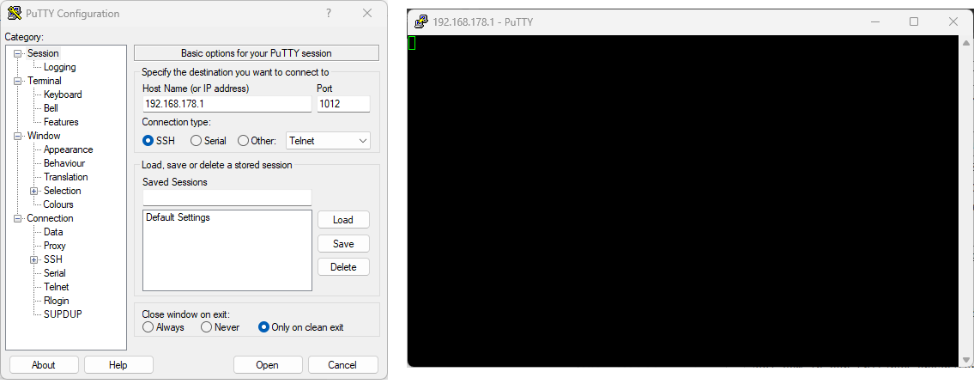Viewport: 980px width, 384px height.
Task: Collapse the Terminal tree node
Action: [17, 82]
